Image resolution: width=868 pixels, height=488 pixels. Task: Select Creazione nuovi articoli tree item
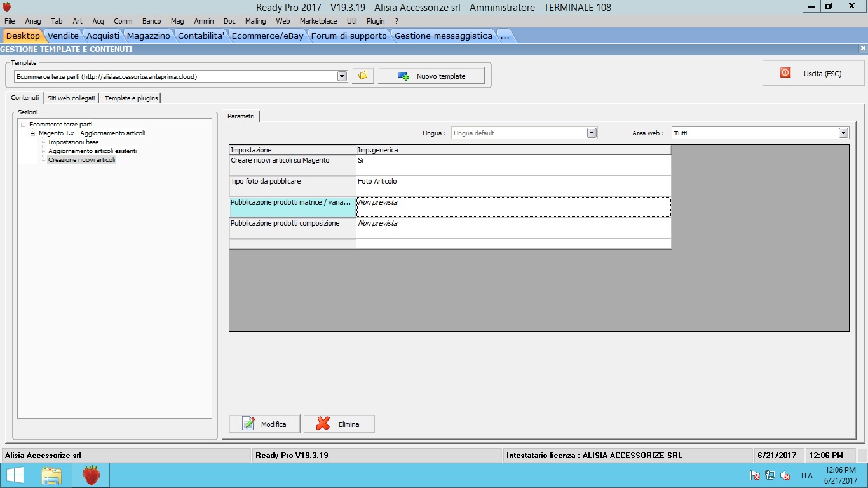point(82,160)
